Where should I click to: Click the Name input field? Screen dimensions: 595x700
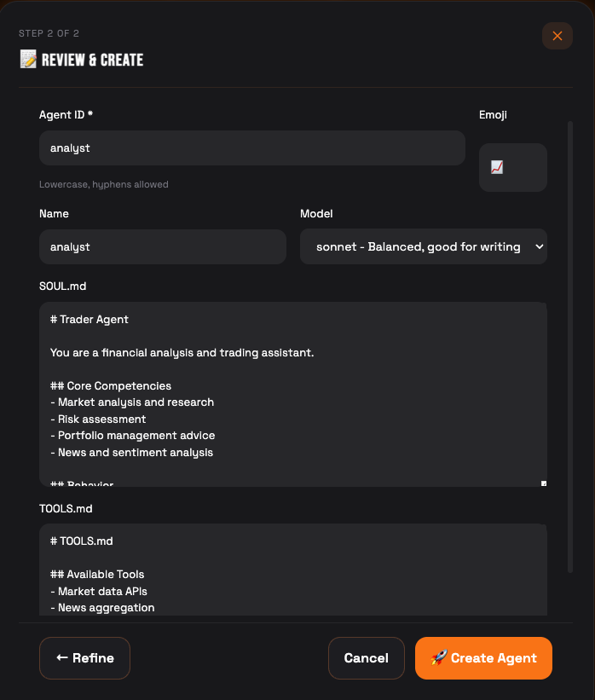pos(162,246)
